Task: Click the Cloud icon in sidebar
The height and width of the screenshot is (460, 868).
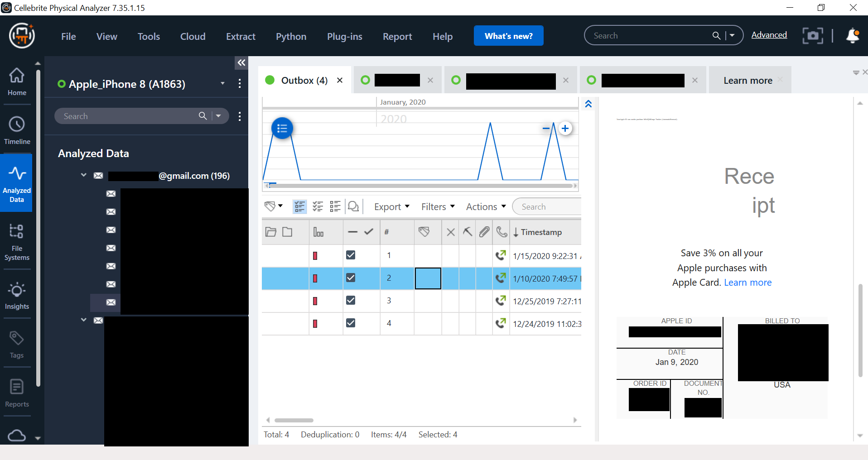Action: (x=17, y=436)
